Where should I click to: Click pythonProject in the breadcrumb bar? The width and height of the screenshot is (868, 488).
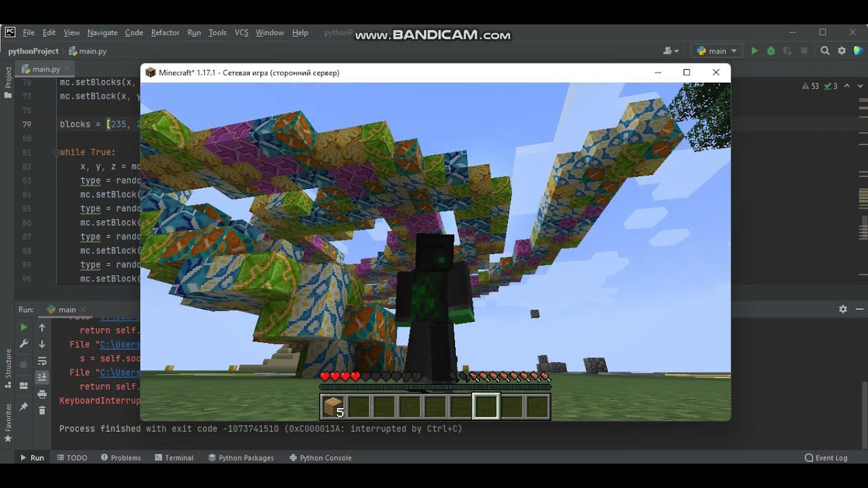(x=33, y=51)
